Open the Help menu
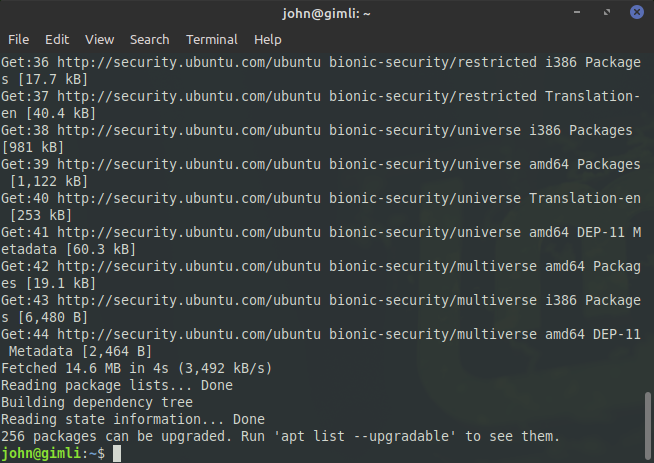Viewport: 654px width, 463px height. 267,40
